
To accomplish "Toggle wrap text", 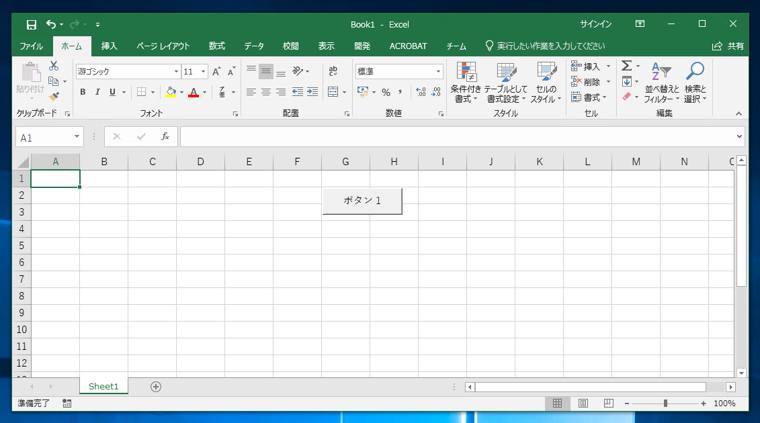I will [333, 71].
